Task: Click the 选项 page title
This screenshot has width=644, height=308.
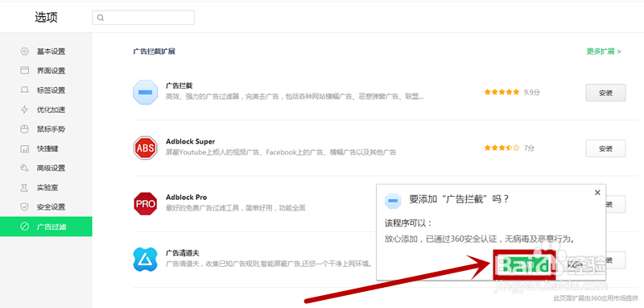Action: (x=46, y=17)
